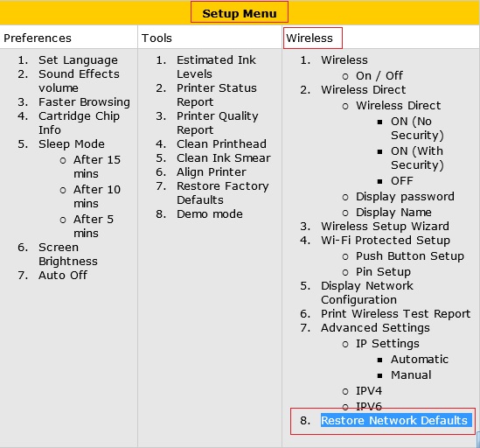Click item 1 Wireless in list

(344, 60)
